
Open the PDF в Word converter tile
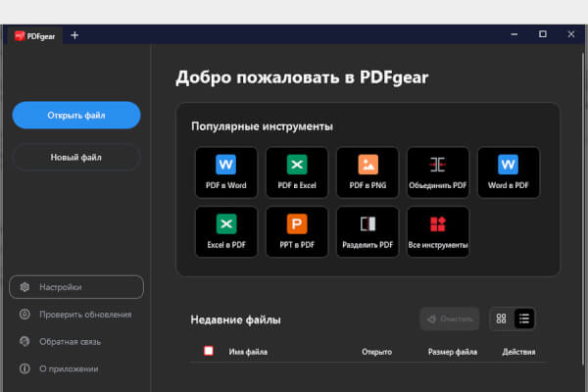[226, 172]
